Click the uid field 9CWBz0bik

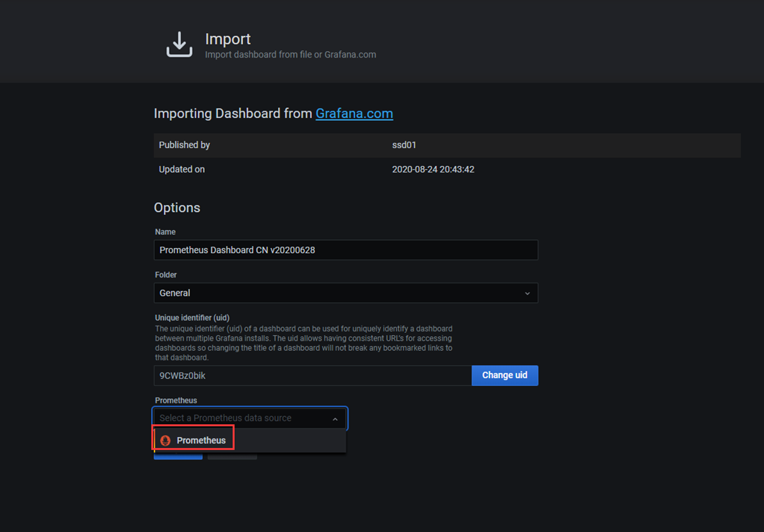pos(313,375)
